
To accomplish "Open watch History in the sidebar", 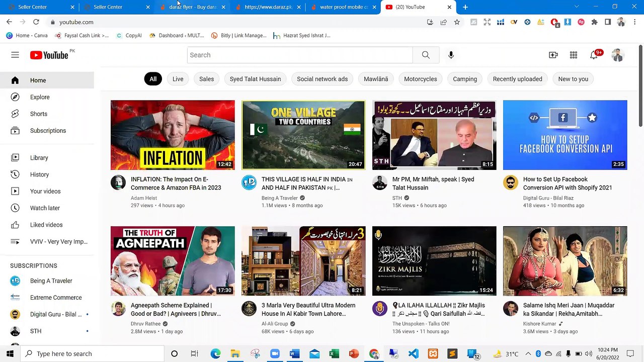I will point(47,174).
